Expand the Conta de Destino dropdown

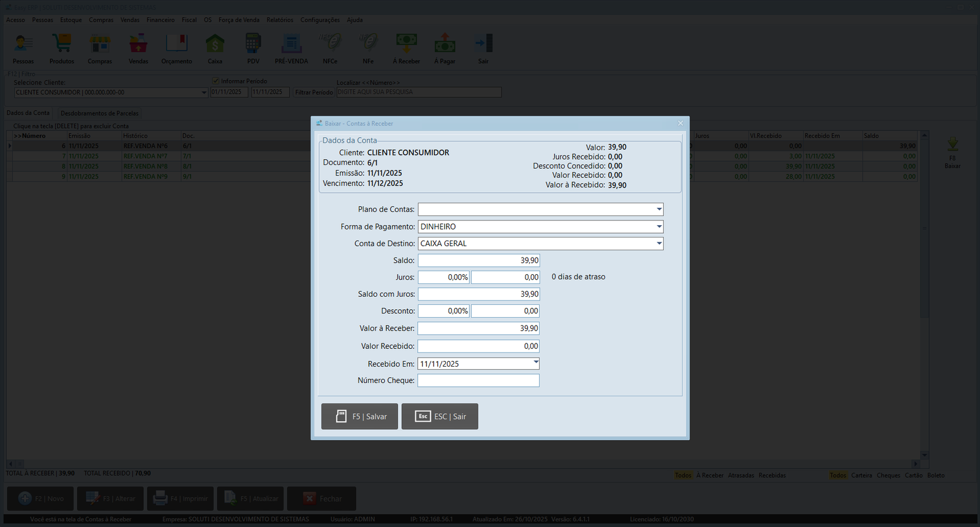coord(659,244)
